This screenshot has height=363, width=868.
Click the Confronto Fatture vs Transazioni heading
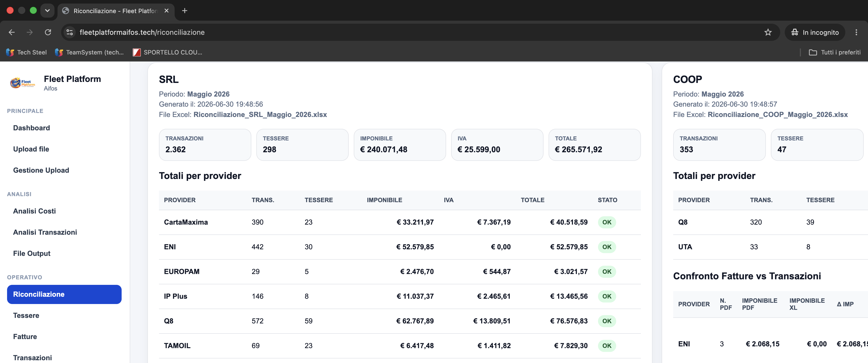point(747,276)
